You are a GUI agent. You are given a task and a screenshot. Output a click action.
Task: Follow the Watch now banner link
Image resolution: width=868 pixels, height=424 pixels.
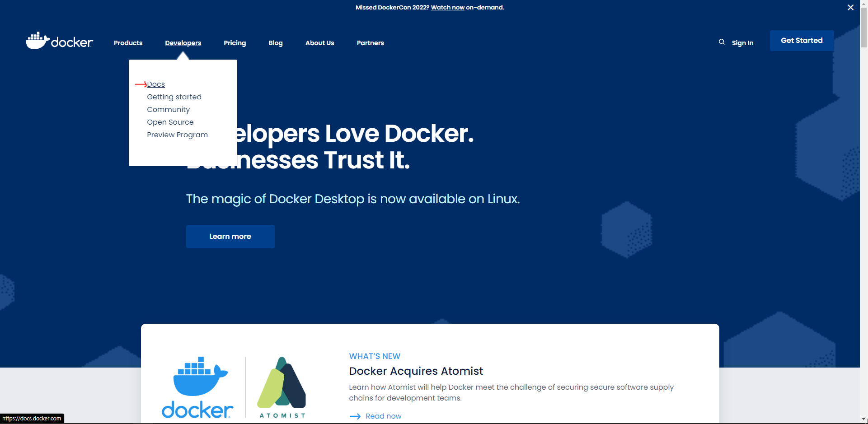pos(448,7)
